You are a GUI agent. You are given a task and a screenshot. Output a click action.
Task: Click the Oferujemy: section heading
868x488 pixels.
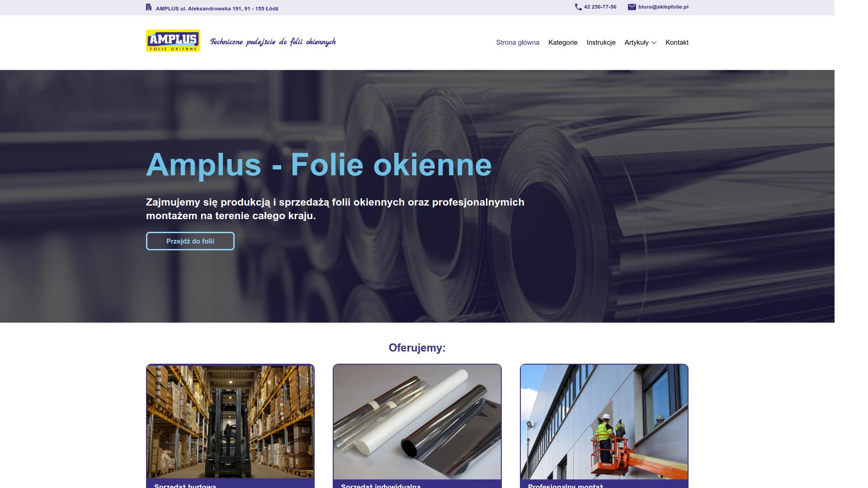click(x=417, y=348)
